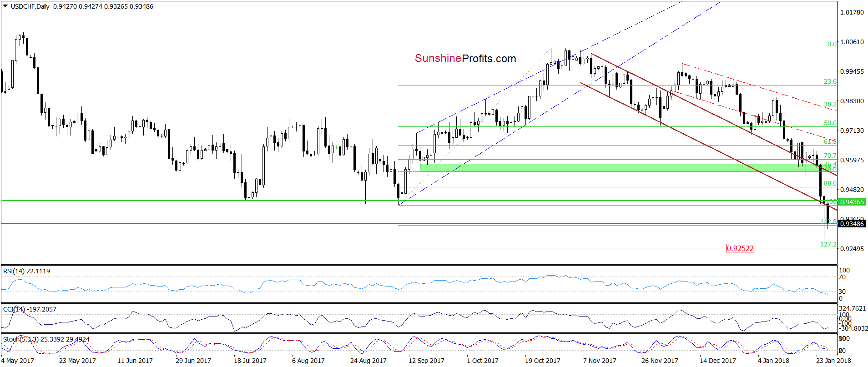Click the 1.01780 price axis value
The height and width of the screenshot is (367, 868).
pyautogui.click(x=852, y=12)
